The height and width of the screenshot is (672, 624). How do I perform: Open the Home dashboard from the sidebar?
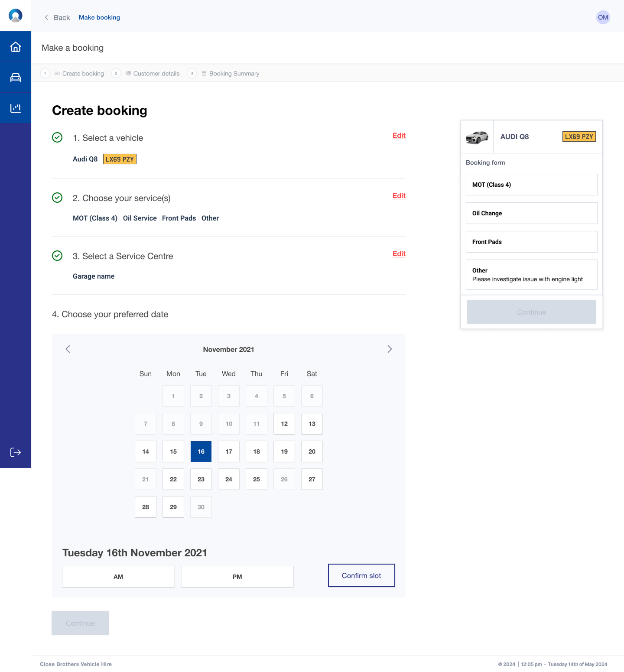(16, 46)
